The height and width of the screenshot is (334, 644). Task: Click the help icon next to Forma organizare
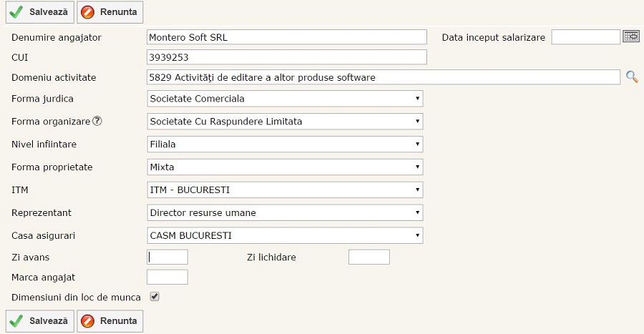pyautogui.click(x=97, y=121)
